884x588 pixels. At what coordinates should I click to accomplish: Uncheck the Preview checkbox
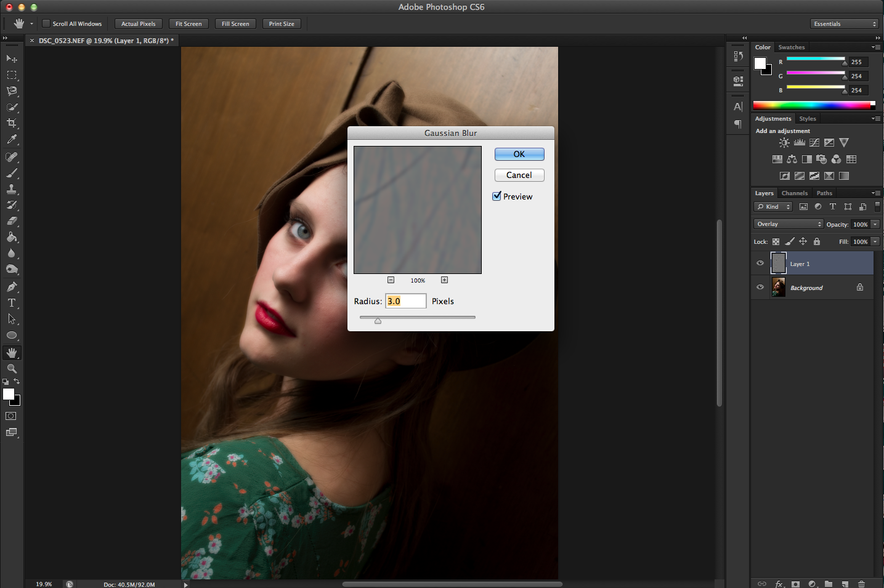click(497, 196)
